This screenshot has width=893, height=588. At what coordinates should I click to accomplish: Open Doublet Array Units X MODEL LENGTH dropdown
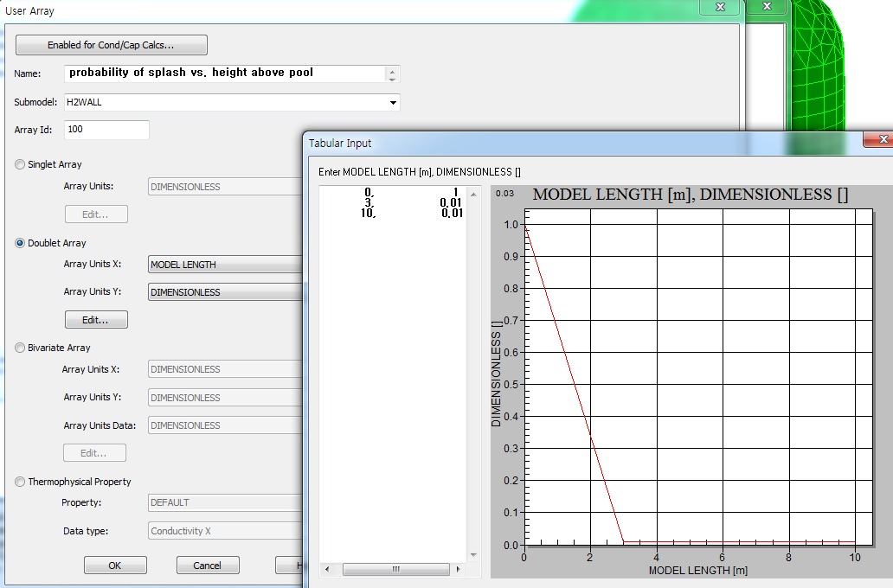click(x=225, y=265)
